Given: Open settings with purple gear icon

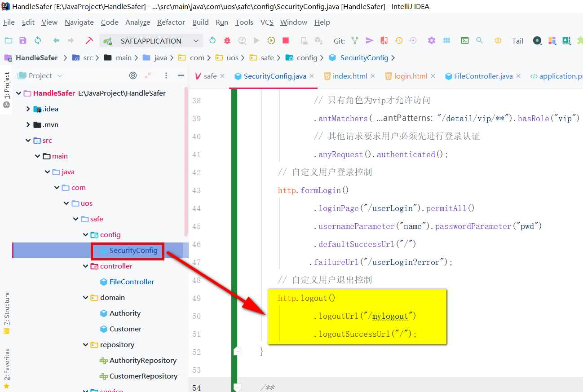Looking at the screenshot, I should (x=432, y=40).
